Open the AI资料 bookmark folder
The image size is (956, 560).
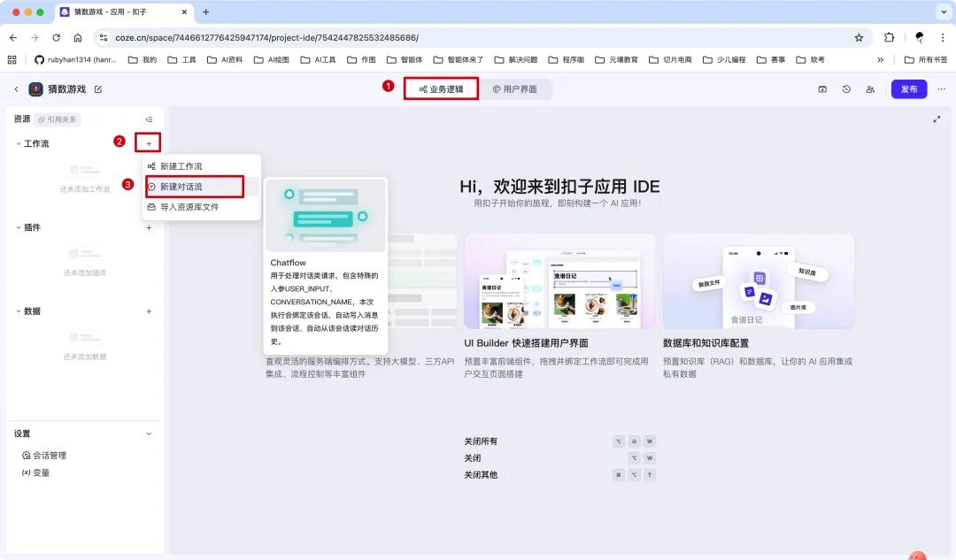tap(224, 60)
